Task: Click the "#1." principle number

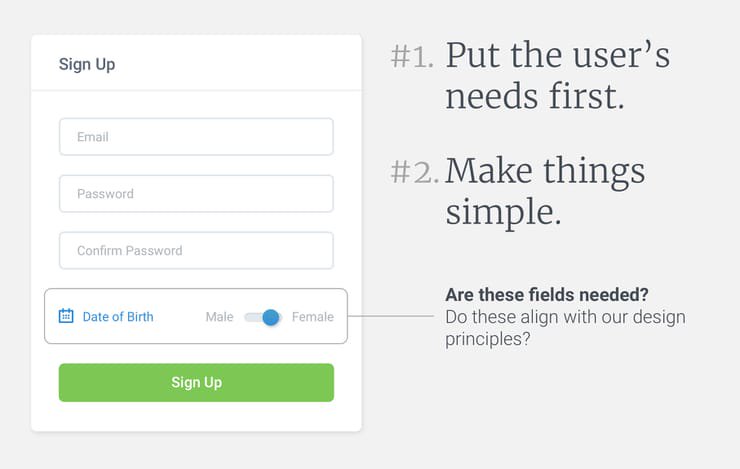Action: (412, 57)
